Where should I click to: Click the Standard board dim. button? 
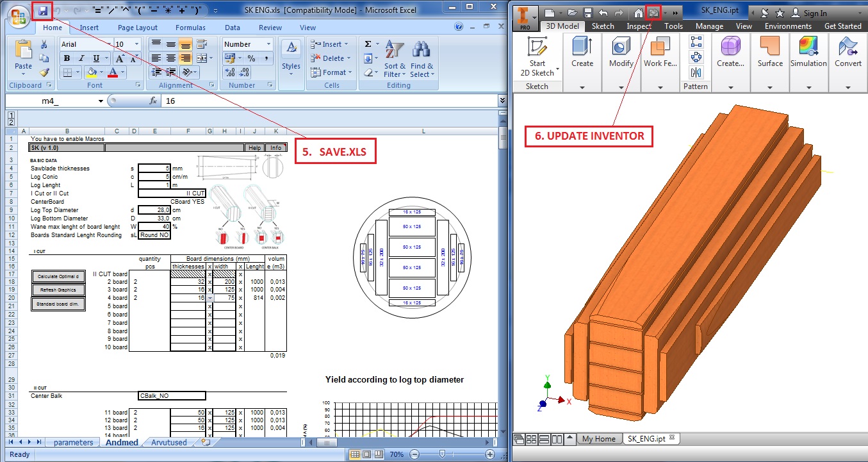pos(58,304)
